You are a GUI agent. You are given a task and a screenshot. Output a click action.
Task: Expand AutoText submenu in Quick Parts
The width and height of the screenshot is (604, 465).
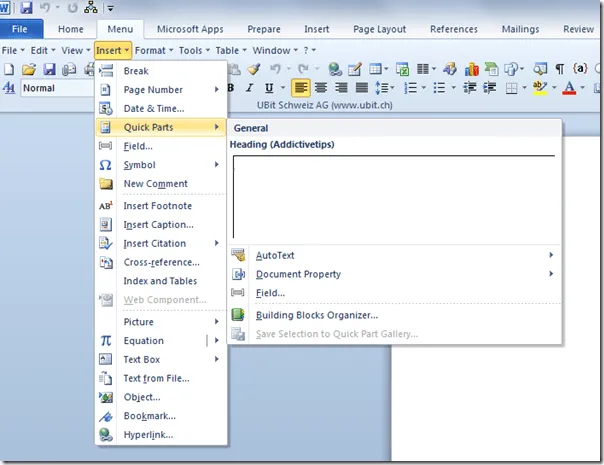point(394,255)
